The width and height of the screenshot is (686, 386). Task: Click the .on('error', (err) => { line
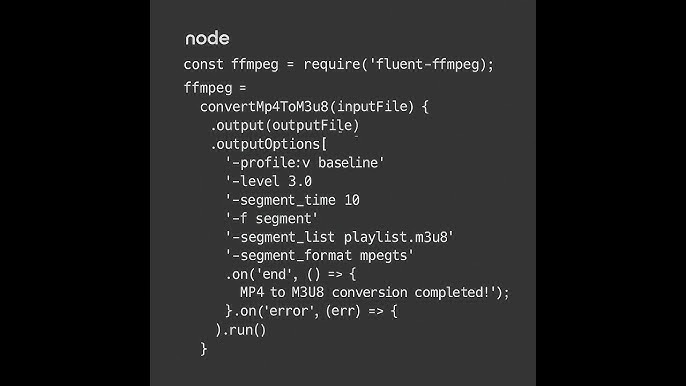[x=311, y=311]
